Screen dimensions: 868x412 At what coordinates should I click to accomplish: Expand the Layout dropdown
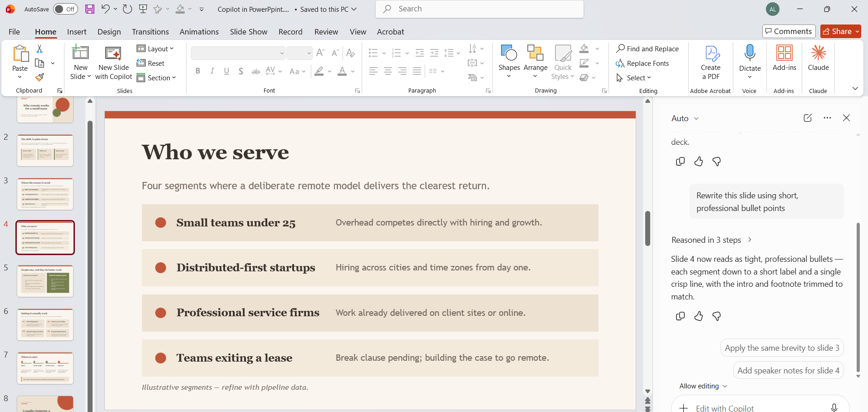(155, 49)
